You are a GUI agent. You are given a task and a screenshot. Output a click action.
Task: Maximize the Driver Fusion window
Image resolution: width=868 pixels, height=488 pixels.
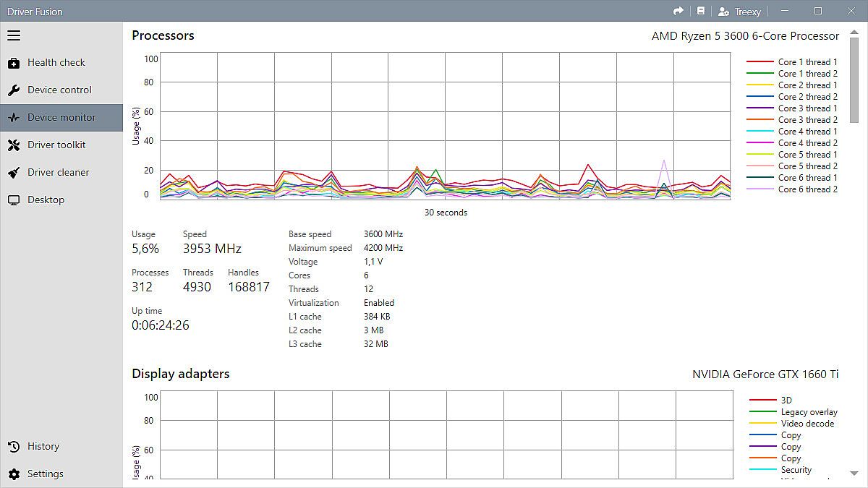[818, 11]
